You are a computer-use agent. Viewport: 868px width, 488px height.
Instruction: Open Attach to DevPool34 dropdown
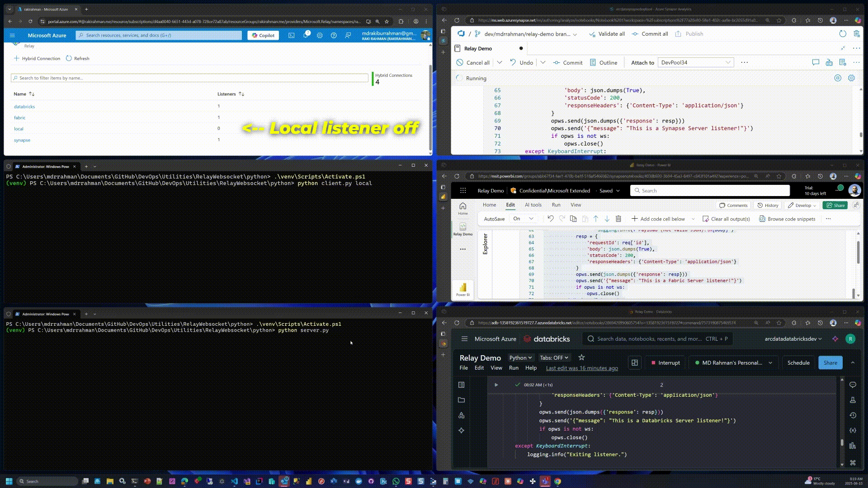coord(695,63)
